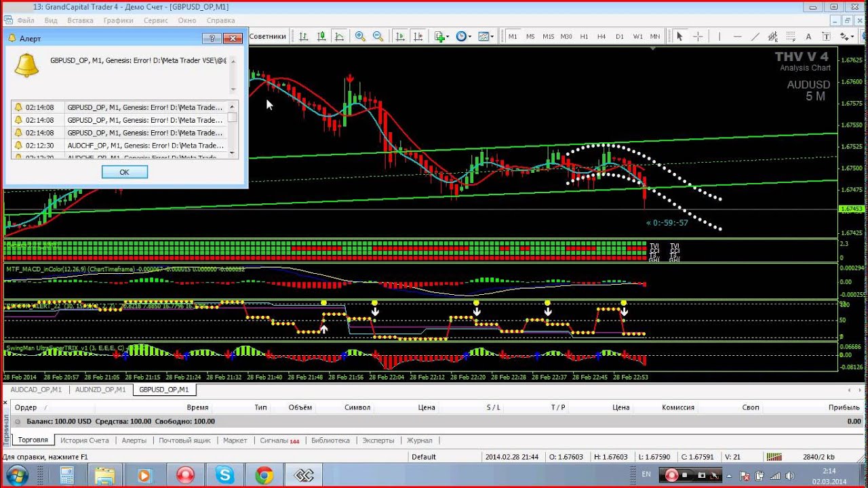Select the cursor arrow tool

[679, 37]
